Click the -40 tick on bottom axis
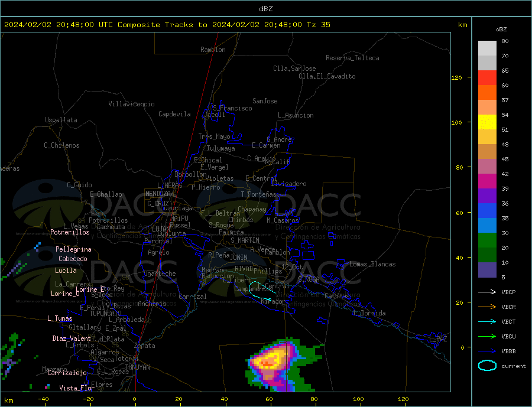 click(x=43, y=399)
